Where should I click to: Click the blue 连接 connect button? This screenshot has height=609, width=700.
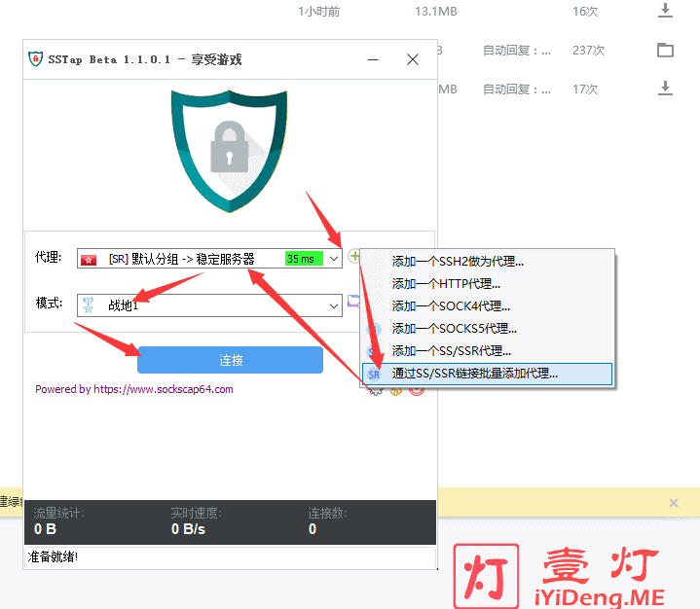point(230,360)
